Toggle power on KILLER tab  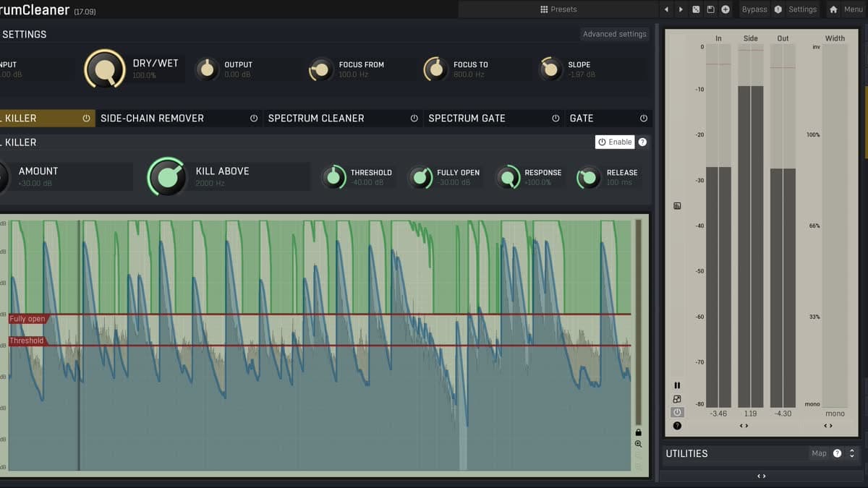click(x=86, y=118)
